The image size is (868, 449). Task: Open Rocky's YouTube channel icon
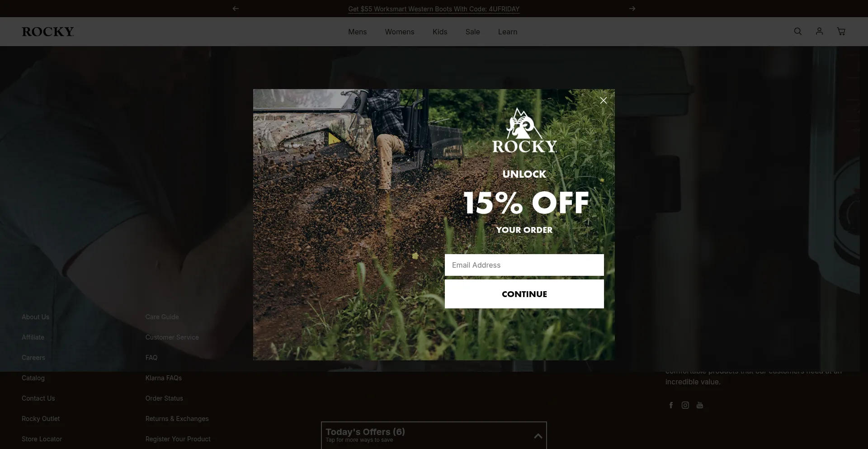click(700, 405)
